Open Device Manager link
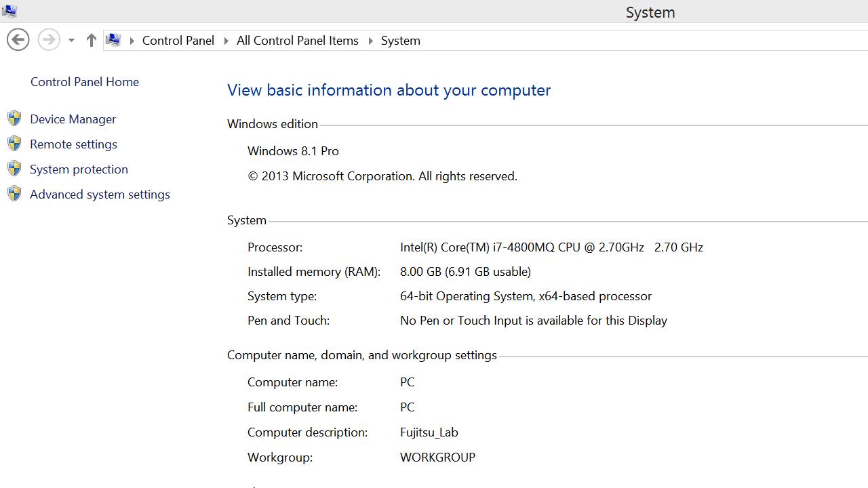The height and width of the screenshot is (488, 868). click(73, 119)
